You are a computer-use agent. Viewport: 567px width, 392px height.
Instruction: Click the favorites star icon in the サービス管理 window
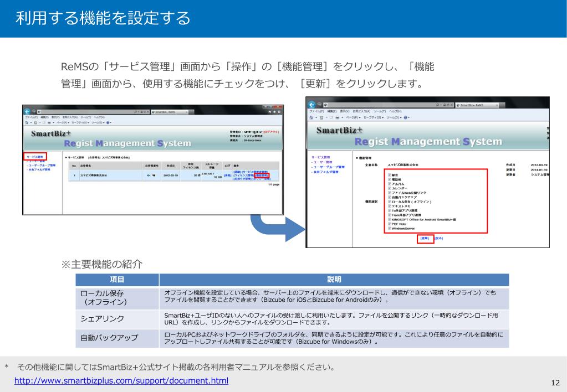point(274,112)
